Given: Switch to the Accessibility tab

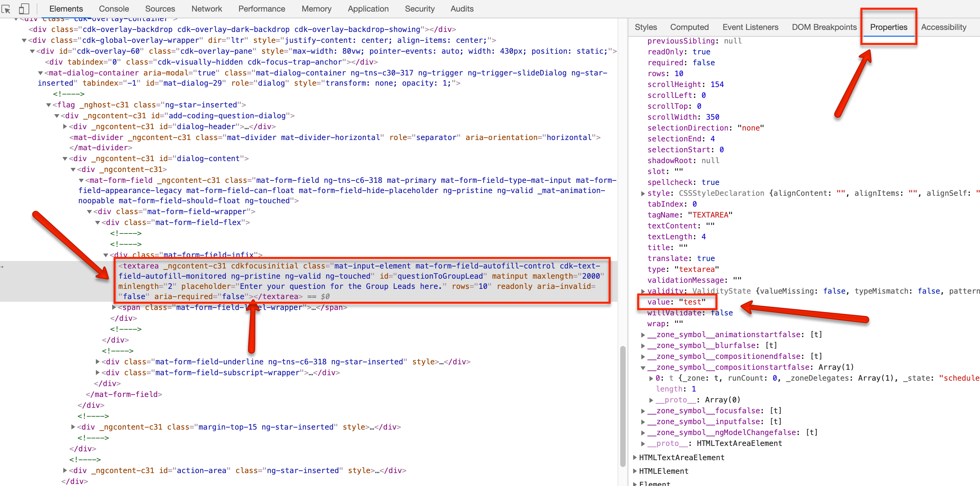Looking at the screenshot, I should click(944, 27).
